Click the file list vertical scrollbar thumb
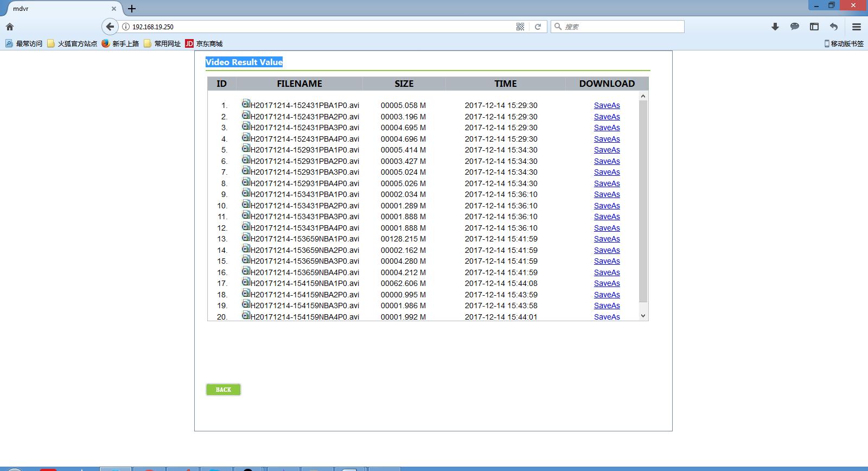Viewport: 868px width, 471px height. tap(643, 201)
